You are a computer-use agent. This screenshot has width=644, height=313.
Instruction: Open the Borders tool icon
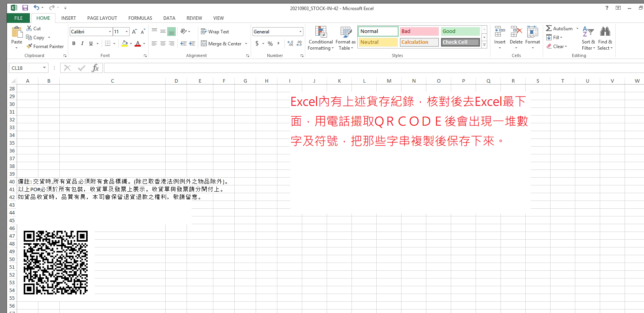tap(108, 43)
